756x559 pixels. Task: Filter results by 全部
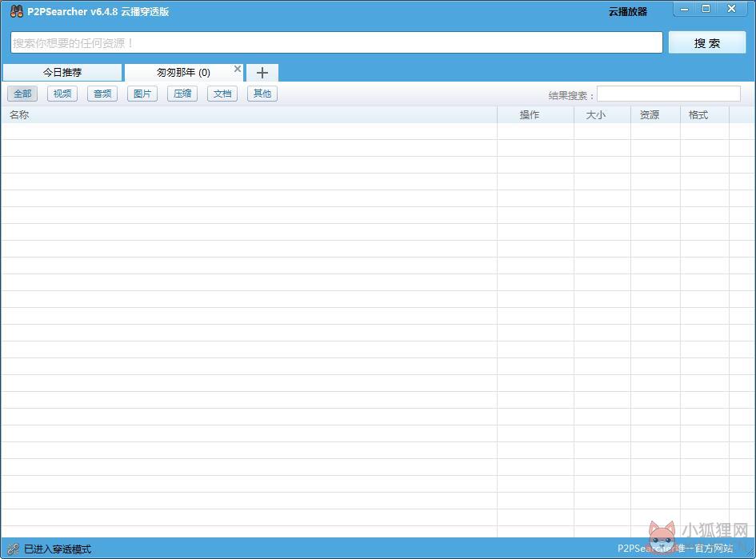tap(22, 94)
